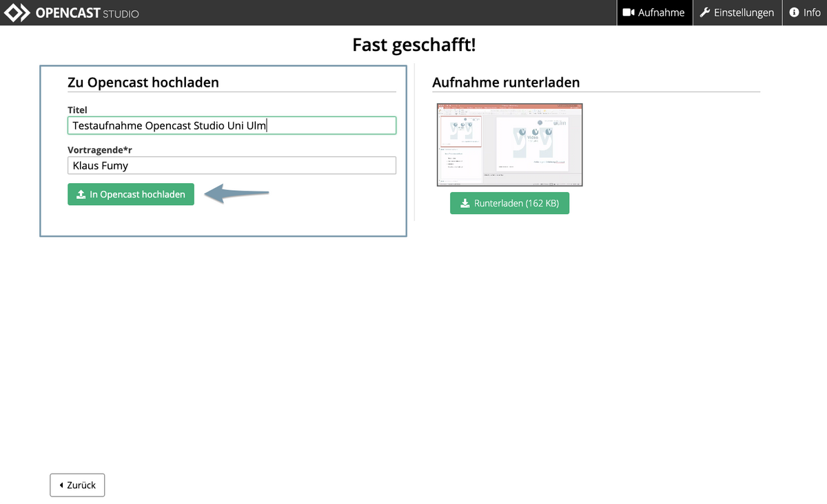Click the 'Fast geschafft!' heading
Viewport: 827px width, 504px height.
point(413,45)
